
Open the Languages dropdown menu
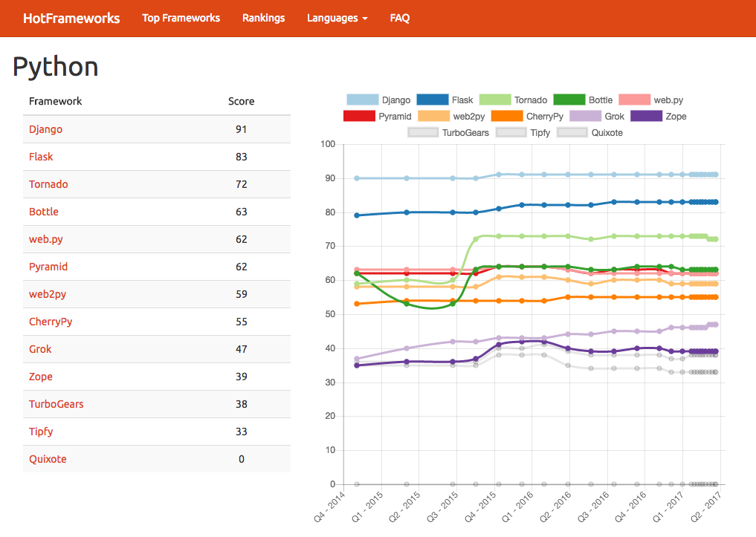(x=337, y=18)
